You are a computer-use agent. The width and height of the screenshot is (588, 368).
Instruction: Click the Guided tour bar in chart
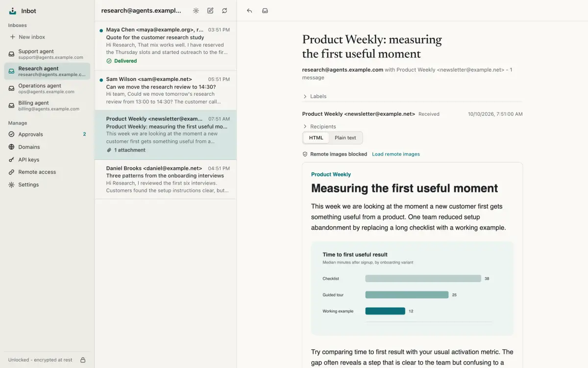tap(407, 295)
